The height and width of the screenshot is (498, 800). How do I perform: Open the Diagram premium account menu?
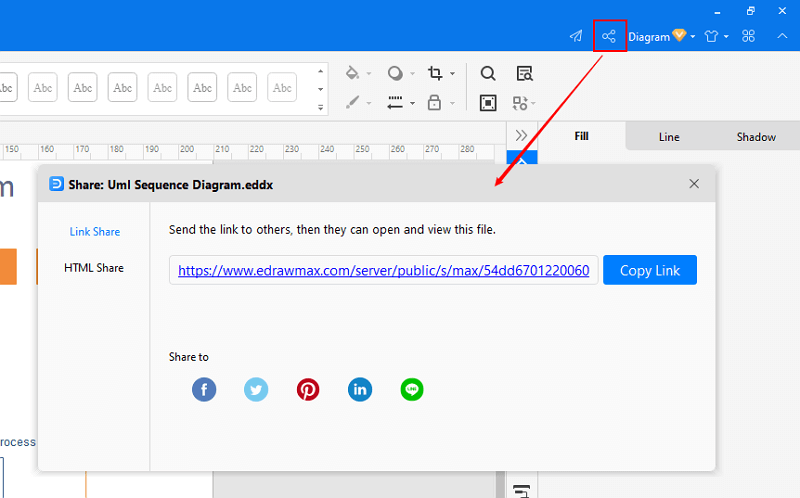[x=661, y=36]
